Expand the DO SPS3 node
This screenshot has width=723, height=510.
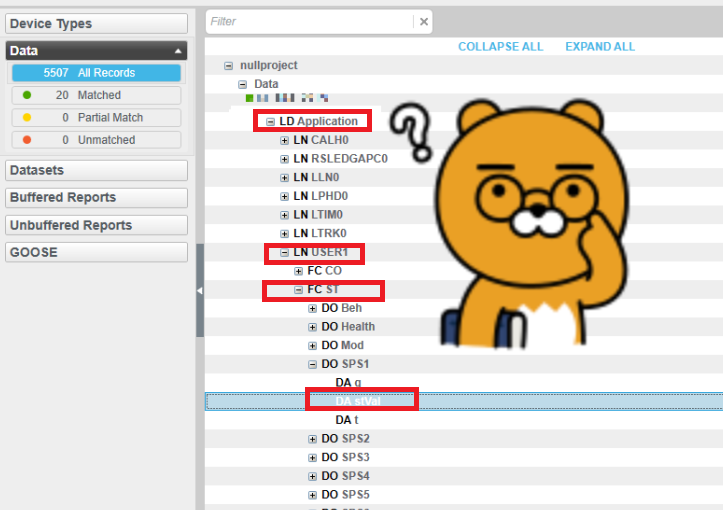pyautogui.click(x=313, y=458)
